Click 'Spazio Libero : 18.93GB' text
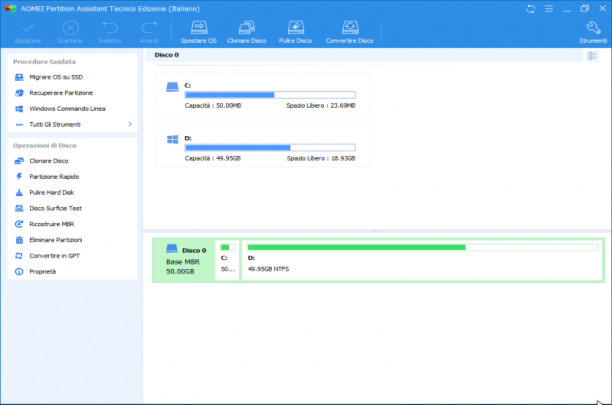The image size is (612, 405). click(321, 158)
